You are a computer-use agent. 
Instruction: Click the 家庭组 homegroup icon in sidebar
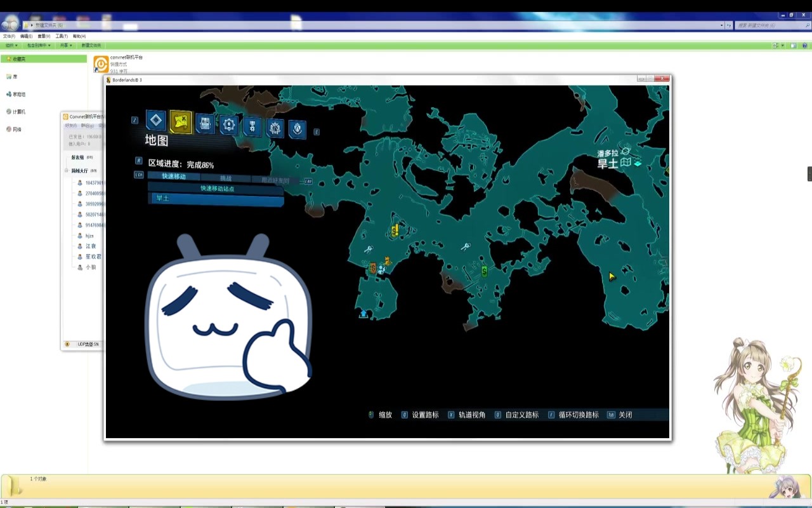pyautogui.click(x=8, y=94)
